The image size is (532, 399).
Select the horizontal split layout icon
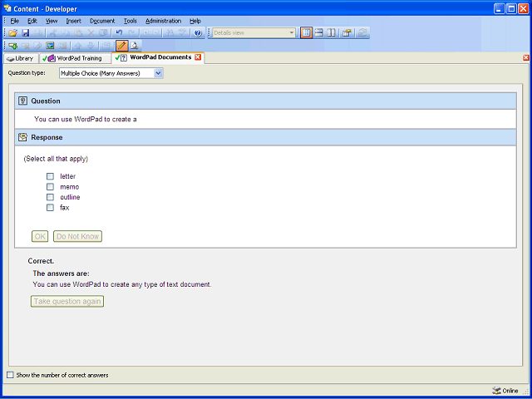click(318, 33)
